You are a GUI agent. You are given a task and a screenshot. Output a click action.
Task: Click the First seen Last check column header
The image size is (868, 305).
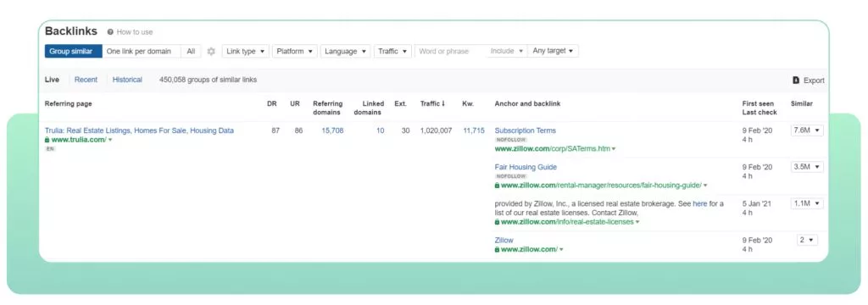click(x=759, y=108)
